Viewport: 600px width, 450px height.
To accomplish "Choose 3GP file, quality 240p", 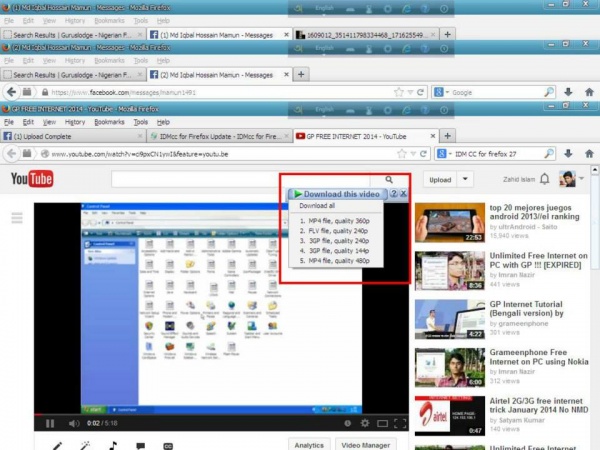I will click(334, 241).
